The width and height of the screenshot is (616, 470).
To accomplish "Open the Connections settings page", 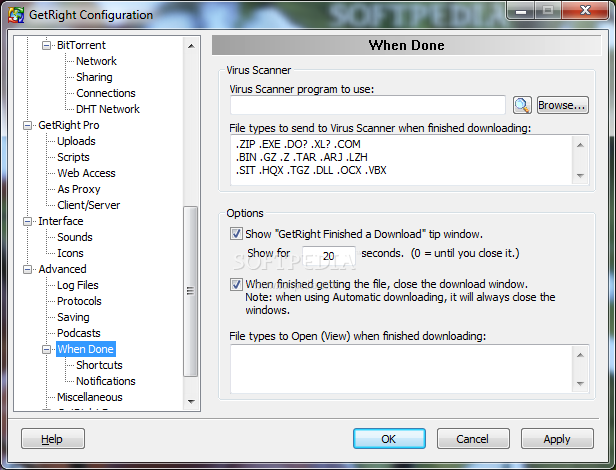I will (x=106, y=93).
